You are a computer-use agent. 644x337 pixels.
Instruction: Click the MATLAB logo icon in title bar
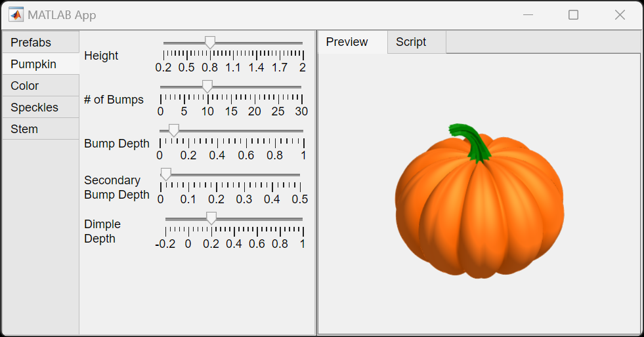coord(16,14)
